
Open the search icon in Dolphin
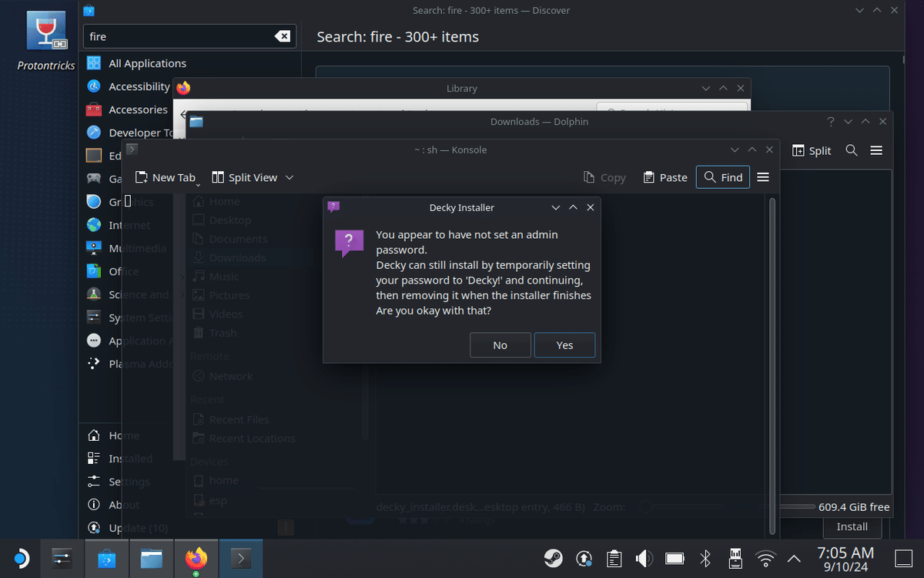(x=852, y=150)
